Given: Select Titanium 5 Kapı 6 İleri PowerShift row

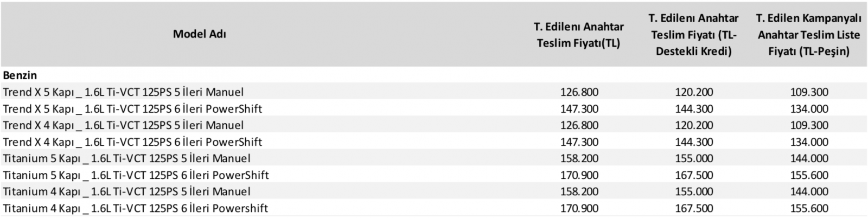Looking at the screenshot, I should coord(434,175).
